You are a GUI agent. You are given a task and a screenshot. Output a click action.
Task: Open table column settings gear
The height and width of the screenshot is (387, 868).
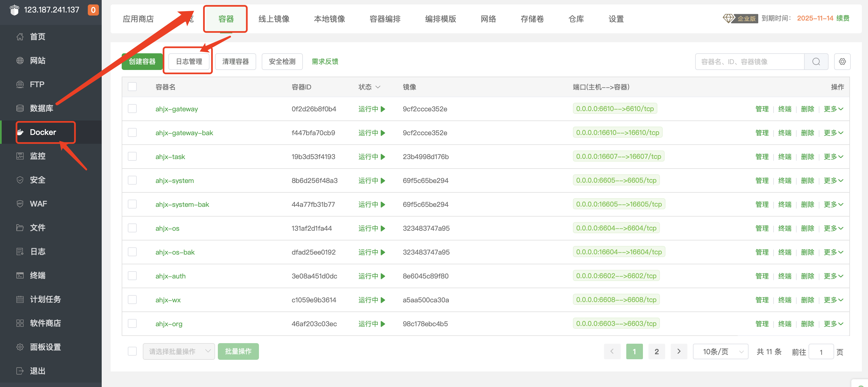[842, 62]
